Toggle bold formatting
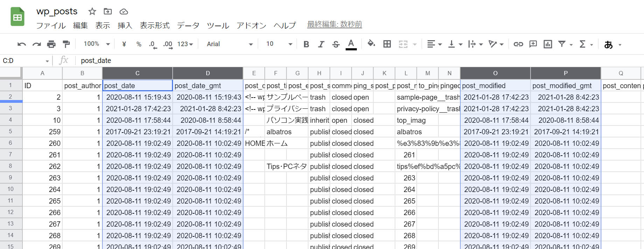 coord(306,44)
